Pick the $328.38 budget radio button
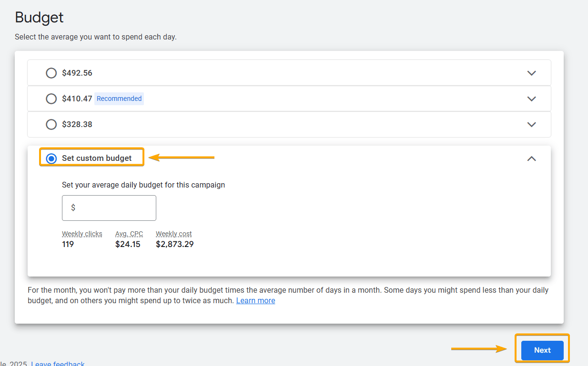588x366 pixels. point(51,124)
